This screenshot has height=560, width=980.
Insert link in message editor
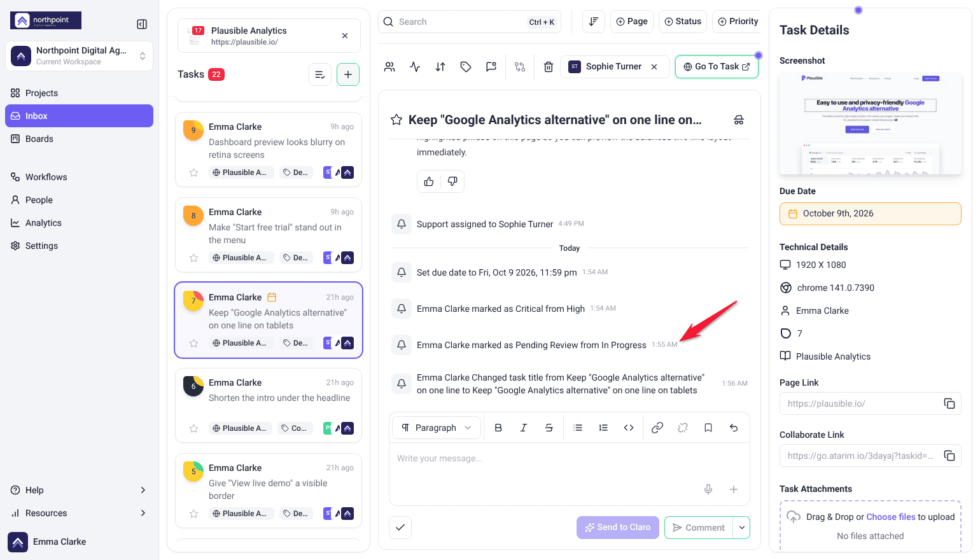point(657,428)
